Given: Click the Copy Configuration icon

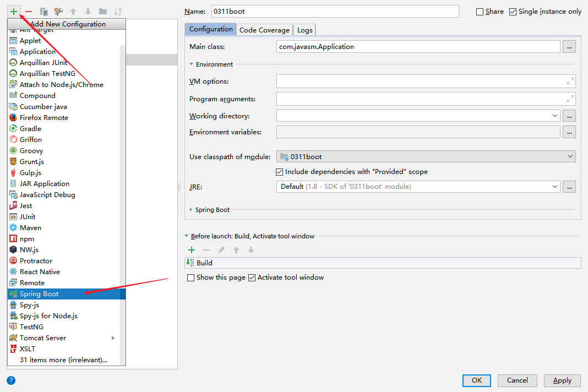Looking at the screenshot, I should [x=43, y=12].
